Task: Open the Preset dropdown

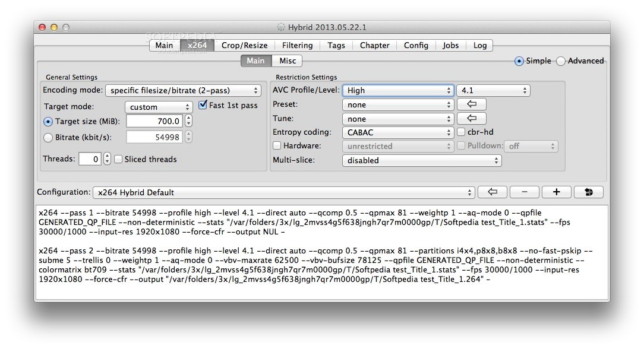Action: click(x=398, y=104)
